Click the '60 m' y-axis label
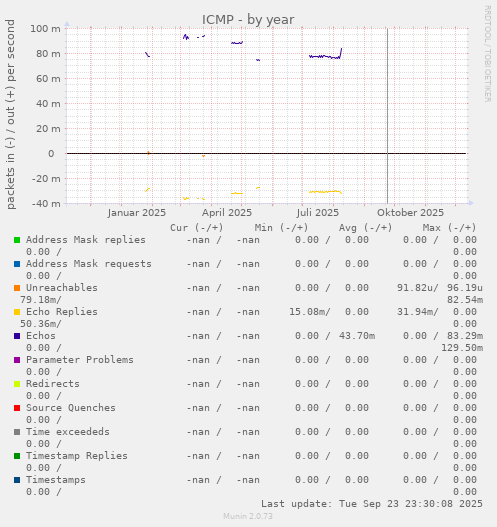The image size is (497, 527). (x=48, y=79)
